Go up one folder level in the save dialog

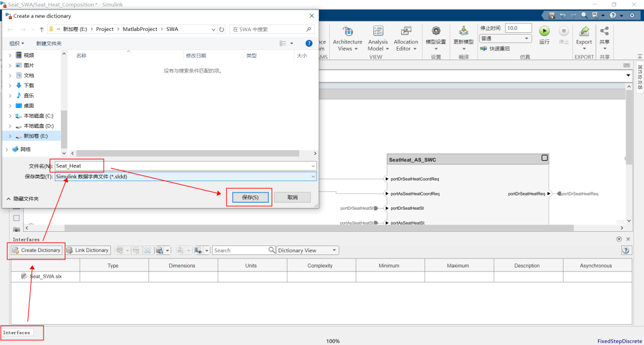[x=42, y=30]
